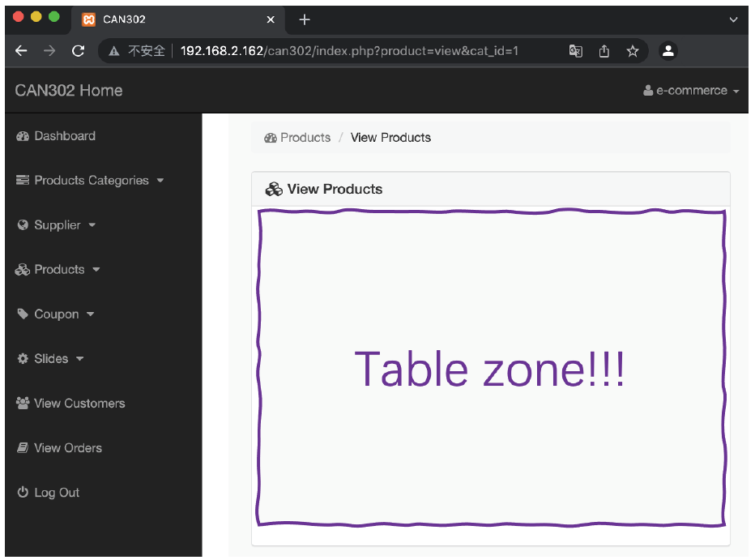This screenshot has height=560, width=755.
Task: Open the e-commerce account dropdown caret
Action: click(736, 91)
